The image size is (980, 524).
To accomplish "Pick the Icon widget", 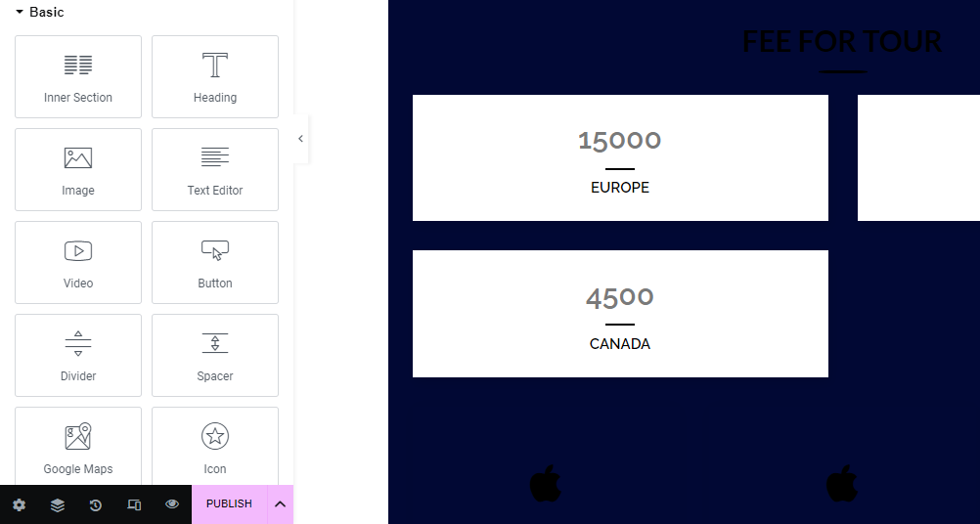I will click(215, 446).
